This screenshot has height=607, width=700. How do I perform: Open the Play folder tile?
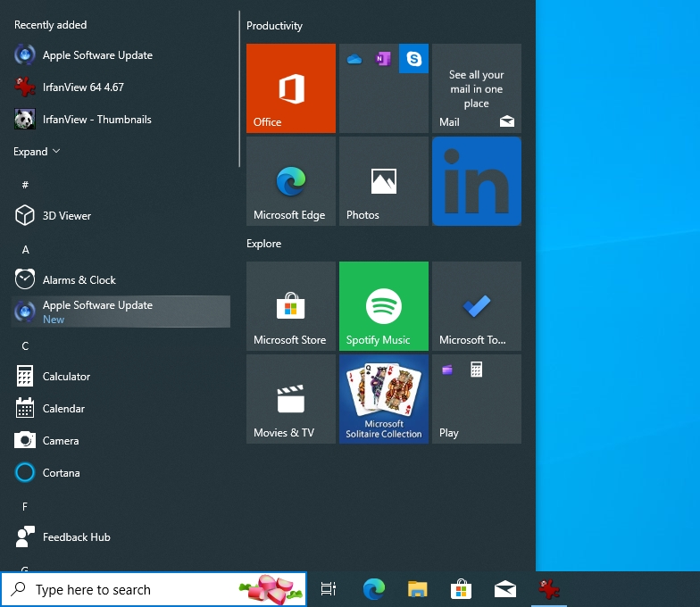coord(477,398)
